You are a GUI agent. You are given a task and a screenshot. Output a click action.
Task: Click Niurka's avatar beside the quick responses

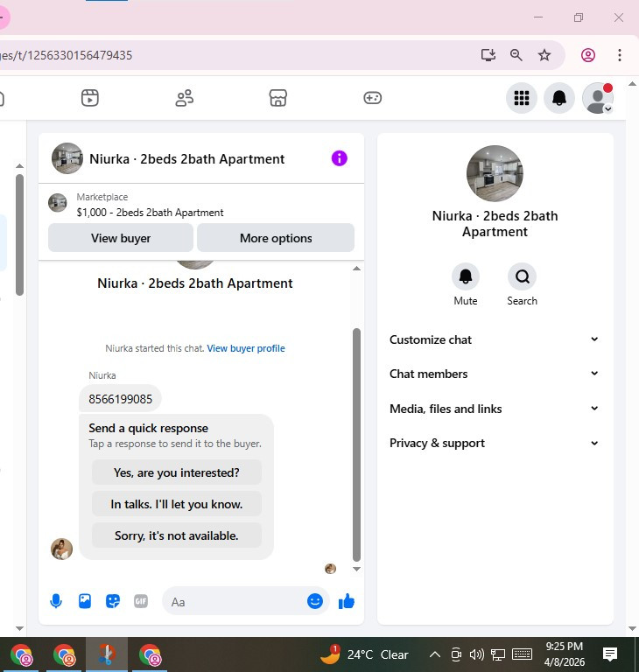[62, 549]
